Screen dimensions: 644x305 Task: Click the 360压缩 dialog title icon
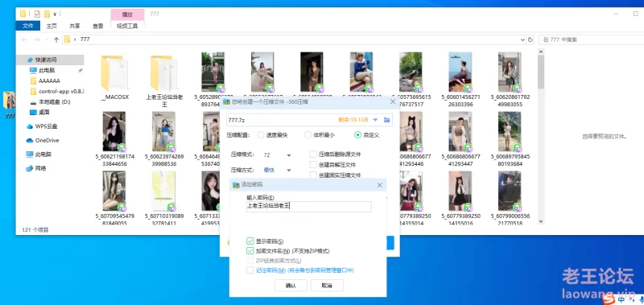(225, 101)
